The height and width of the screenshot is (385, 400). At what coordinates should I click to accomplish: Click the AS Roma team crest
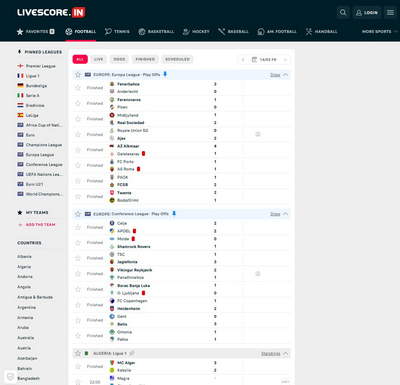tap(112, 169)
